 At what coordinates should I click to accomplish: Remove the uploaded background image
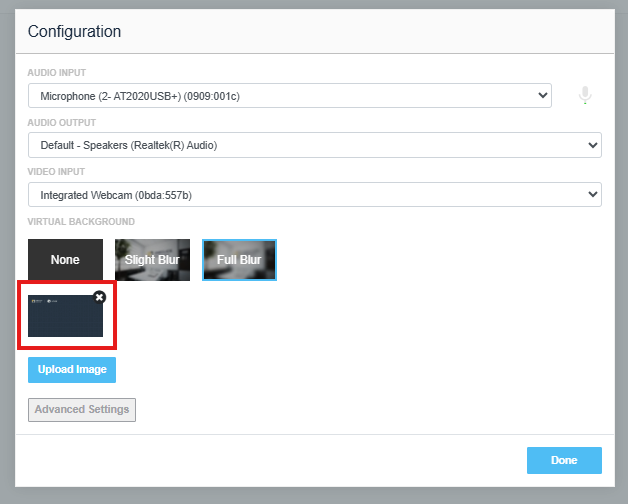click(x=99, y=297)
